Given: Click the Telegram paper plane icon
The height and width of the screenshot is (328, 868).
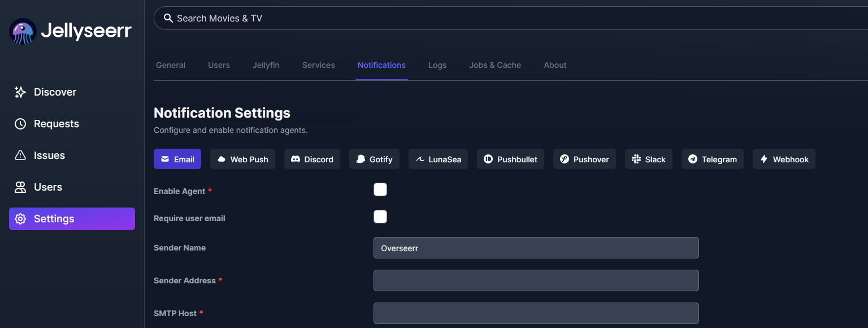Looking at the screenshot, I should (x=693, y=159).
